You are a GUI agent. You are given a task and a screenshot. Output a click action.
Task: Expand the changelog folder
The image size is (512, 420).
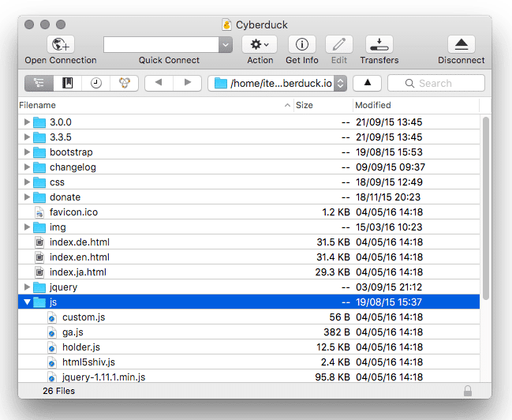point(27,167)
